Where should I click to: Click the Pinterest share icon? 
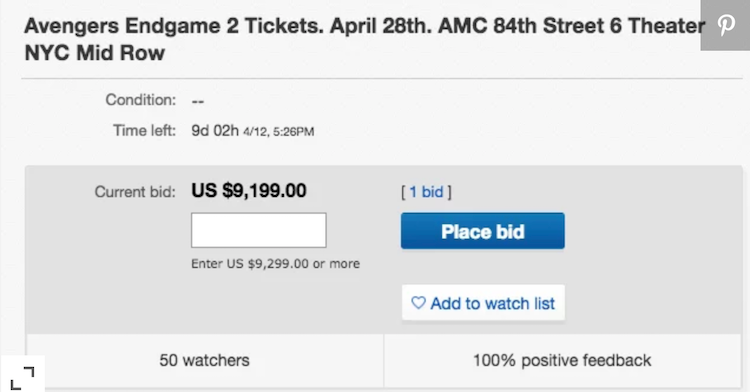[726, 25]
